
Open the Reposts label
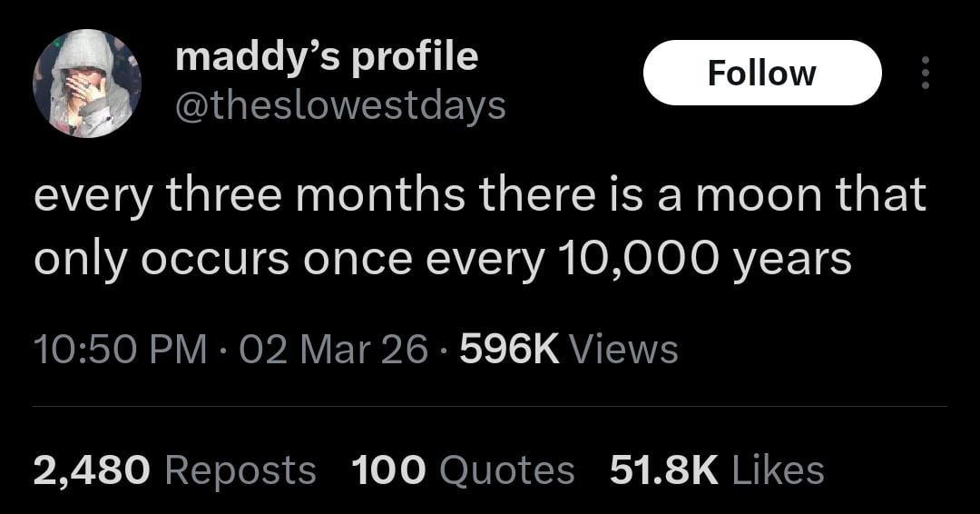(x=240, y=470)
